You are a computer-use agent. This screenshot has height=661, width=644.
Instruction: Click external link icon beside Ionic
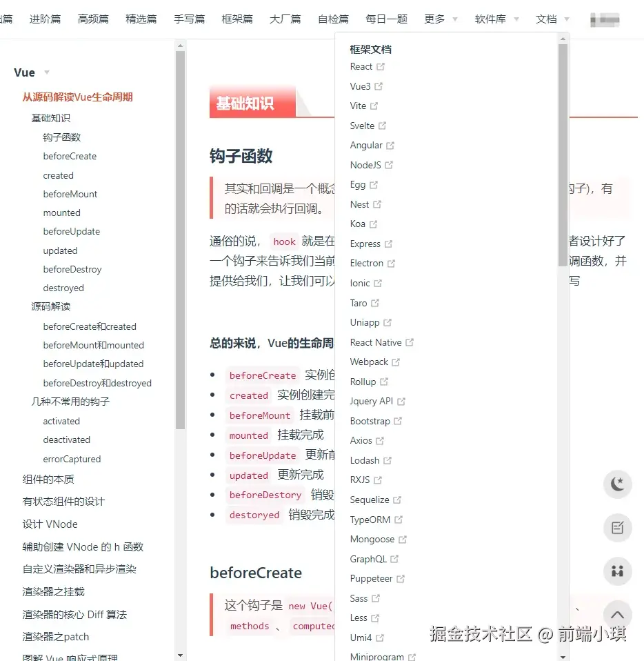(x=378, y=284)
